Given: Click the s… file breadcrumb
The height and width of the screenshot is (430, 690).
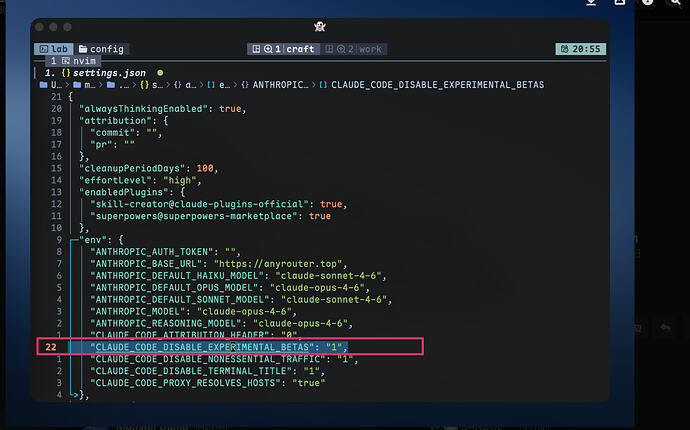Looking at the screenshot, I should [151, 85].
